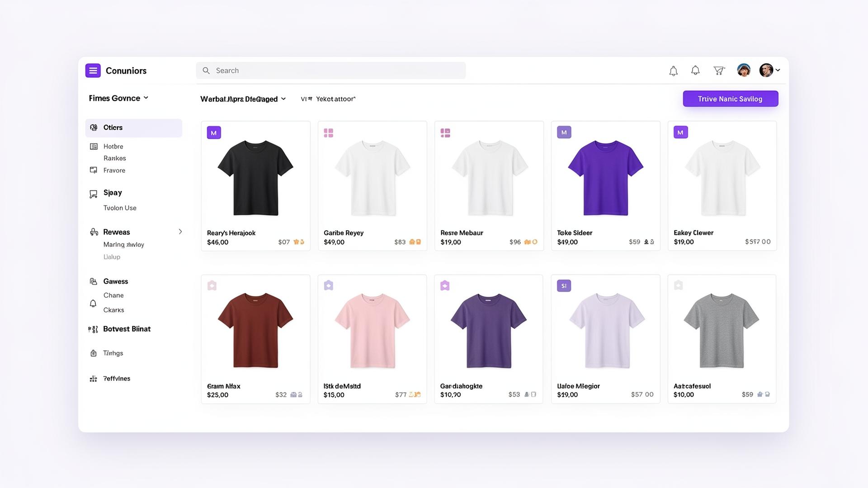Expand the Reweas chevron arrow
The image size is (868, 488).
[180, 232]
